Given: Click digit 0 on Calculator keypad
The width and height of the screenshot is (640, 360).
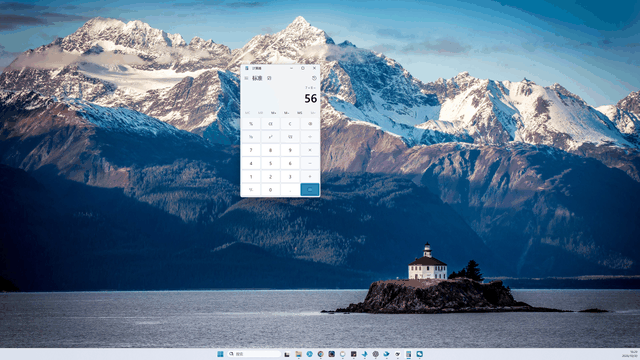Looking at the screenshot, I should coord(270,189).
